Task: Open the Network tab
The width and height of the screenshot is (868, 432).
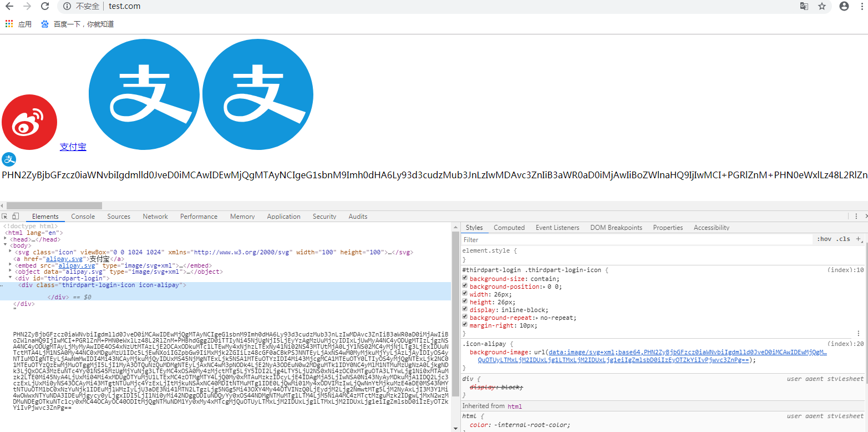Action: pos(155,217)
